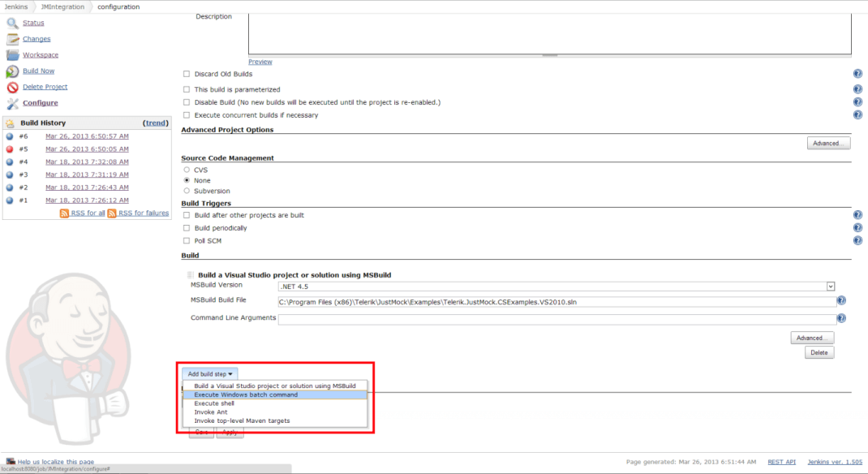
Task: Open help for This build is parameterized
Action: 857,89
